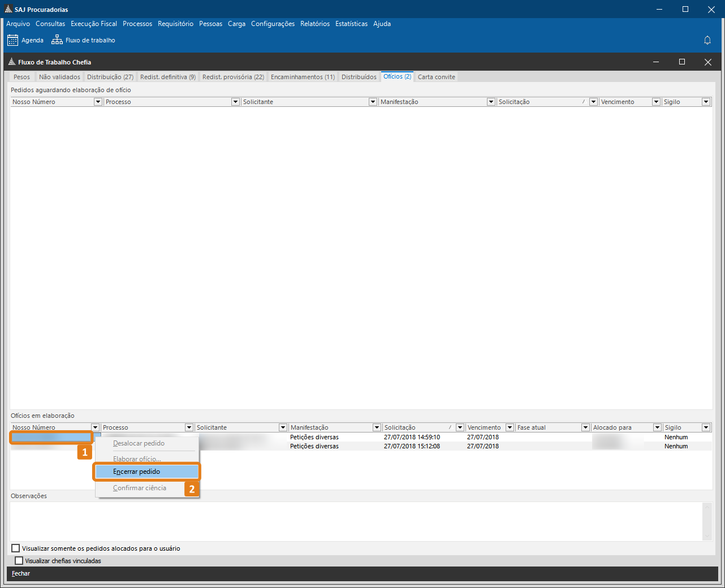Open Vencimento filter dropdown in Ofícios em elaboração

(x=510, y=427)
